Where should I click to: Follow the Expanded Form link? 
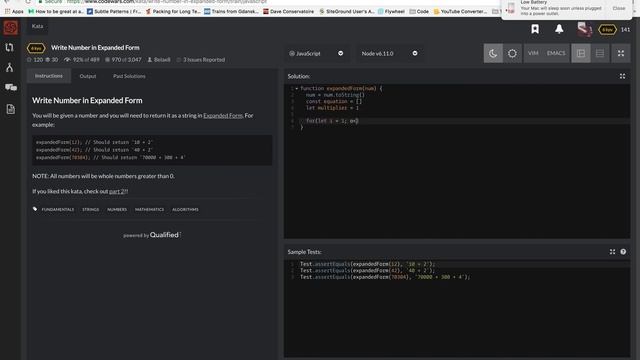[223, 116]
